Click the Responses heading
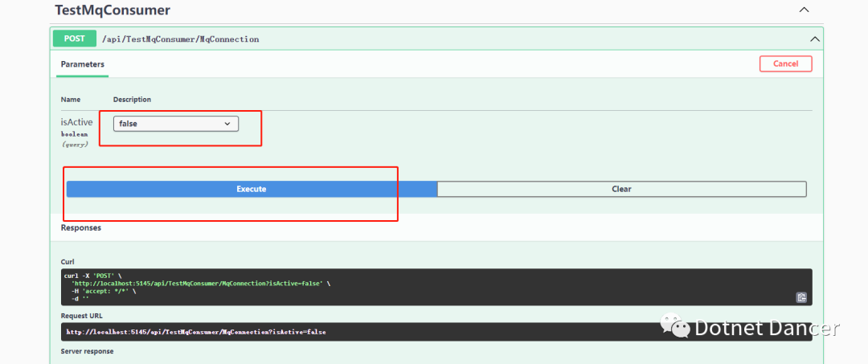 [81, 227]
